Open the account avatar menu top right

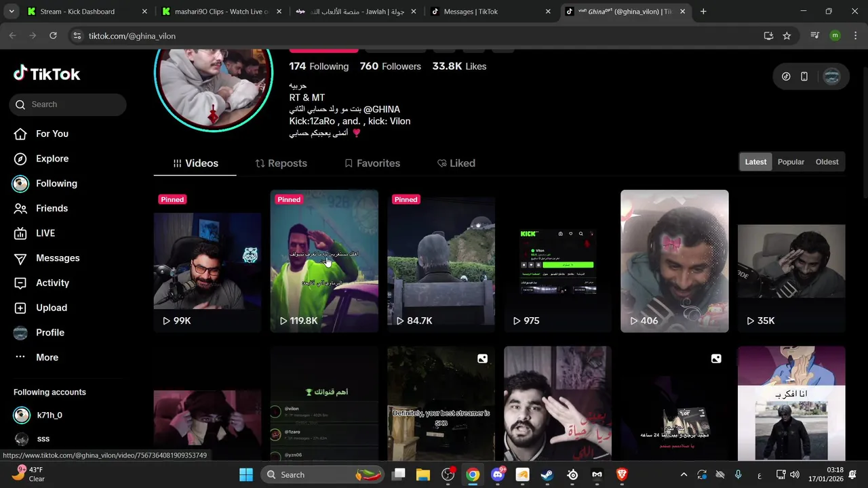pos(832,77)
